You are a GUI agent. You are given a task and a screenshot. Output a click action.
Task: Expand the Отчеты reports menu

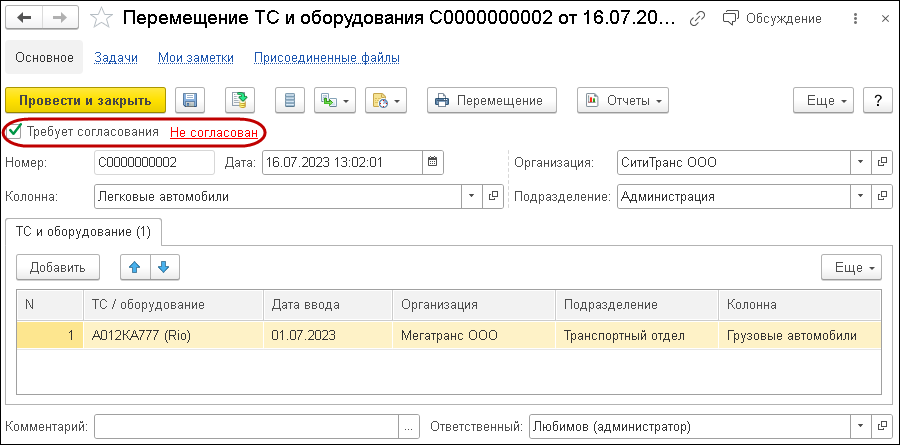[x=623, y=100]
